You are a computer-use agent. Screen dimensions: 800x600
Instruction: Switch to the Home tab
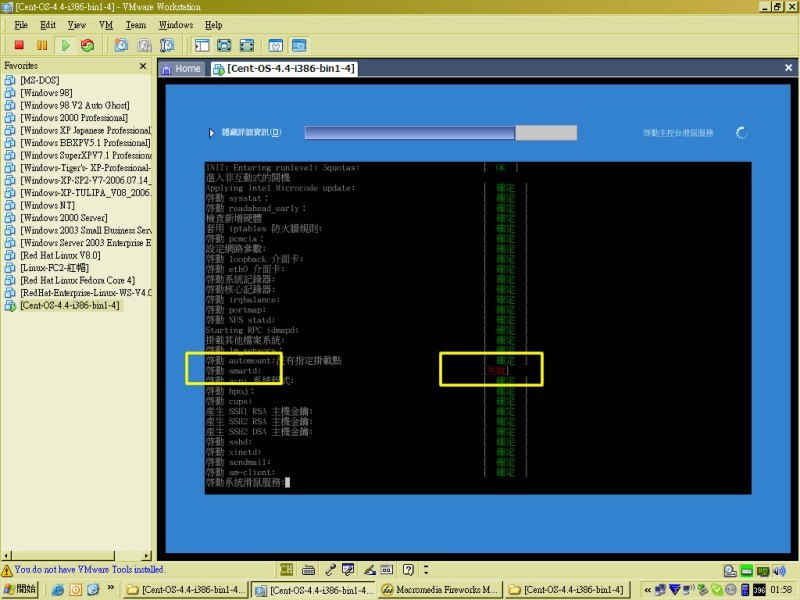(x=182, y=69)
